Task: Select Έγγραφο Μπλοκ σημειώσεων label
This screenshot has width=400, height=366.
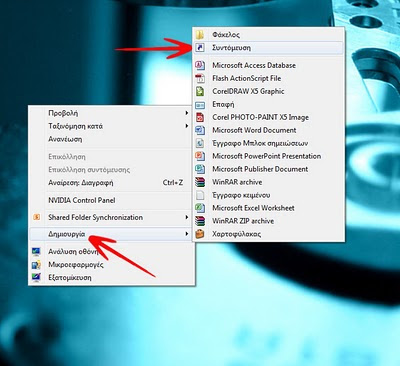Action: 260,143
